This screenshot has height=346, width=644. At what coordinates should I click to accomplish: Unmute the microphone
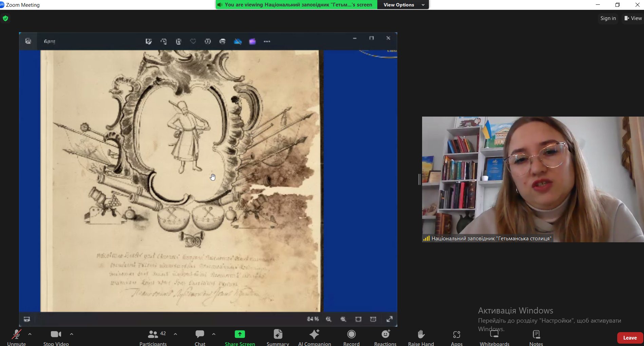16,337
